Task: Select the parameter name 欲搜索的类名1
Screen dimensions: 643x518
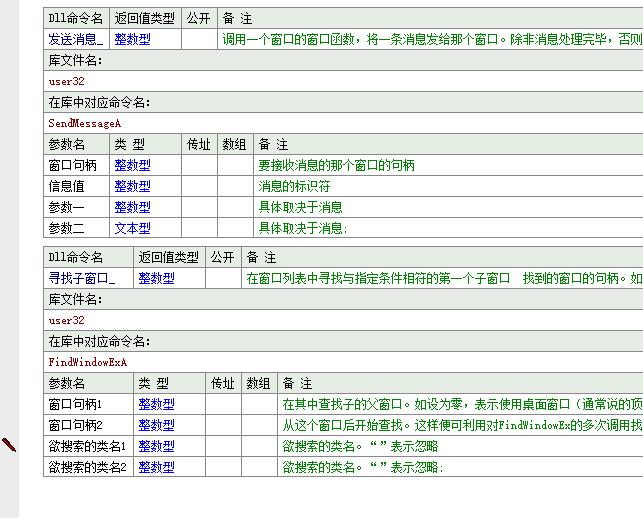Action: point(87,446)
